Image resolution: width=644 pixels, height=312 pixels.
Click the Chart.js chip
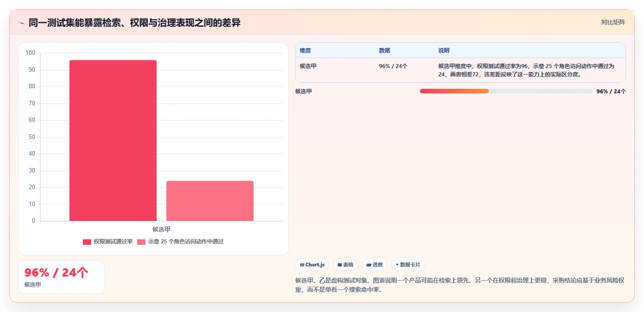[312, 265]
